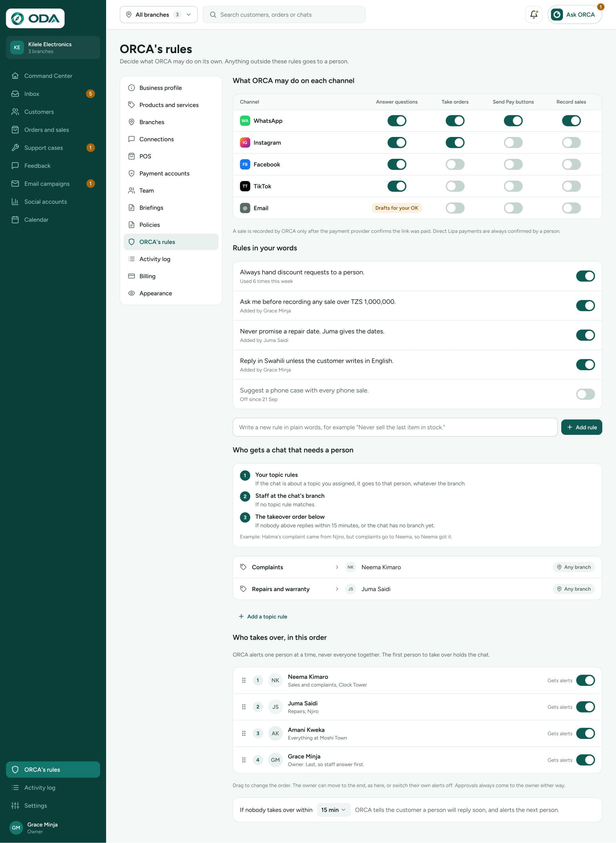
Task: Open the 15 min timeout dropdown
Action: pyautogui.click(x=333, y=810)
